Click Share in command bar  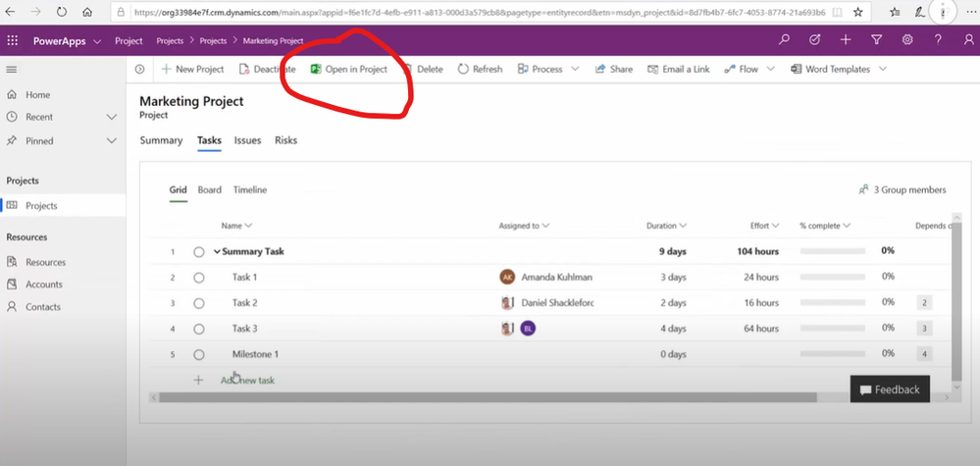coord(614,70)
